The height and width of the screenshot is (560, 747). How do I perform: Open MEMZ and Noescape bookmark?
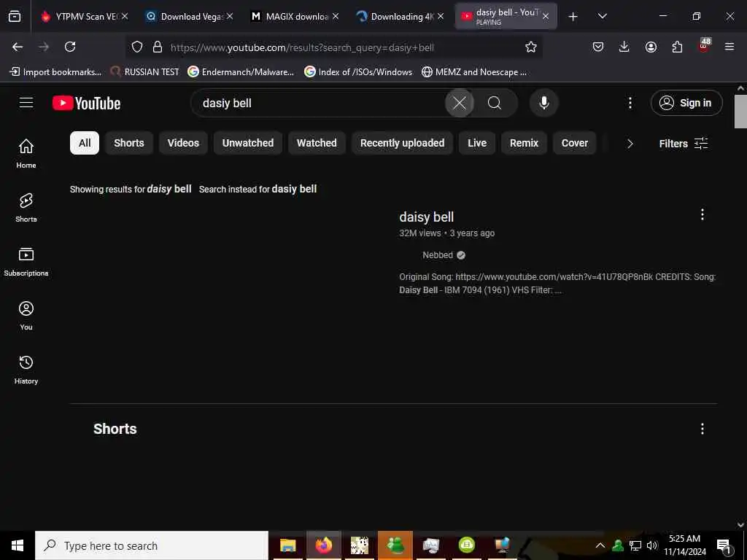pos(474,72)
